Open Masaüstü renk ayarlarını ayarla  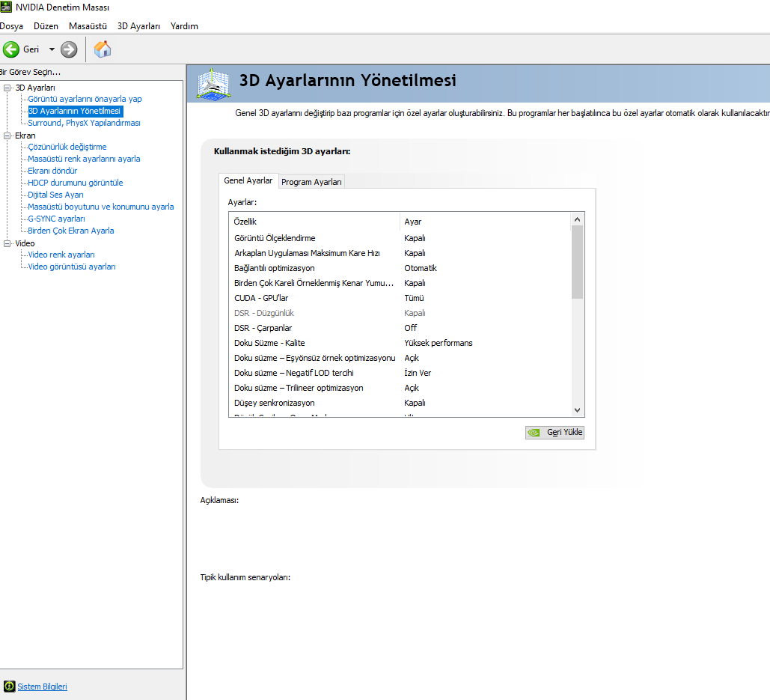tap(84, 159)
